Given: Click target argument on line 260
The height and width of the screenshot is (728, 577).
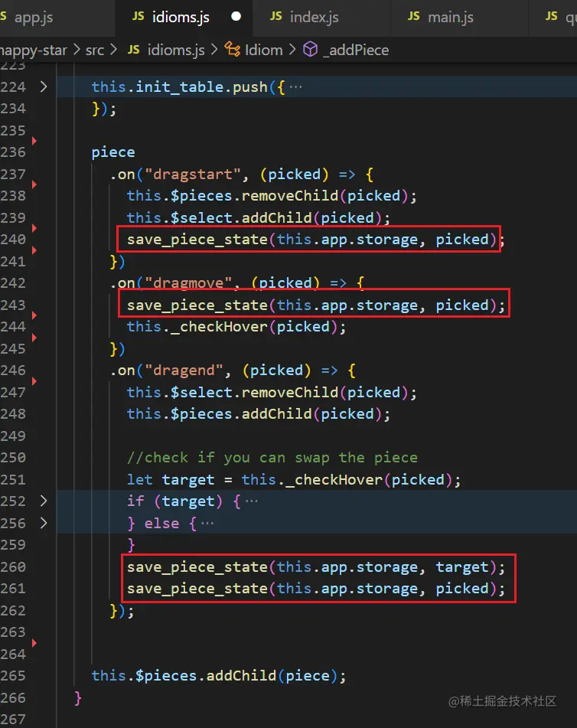Looking at the screenshot, I should pos(462,567).
